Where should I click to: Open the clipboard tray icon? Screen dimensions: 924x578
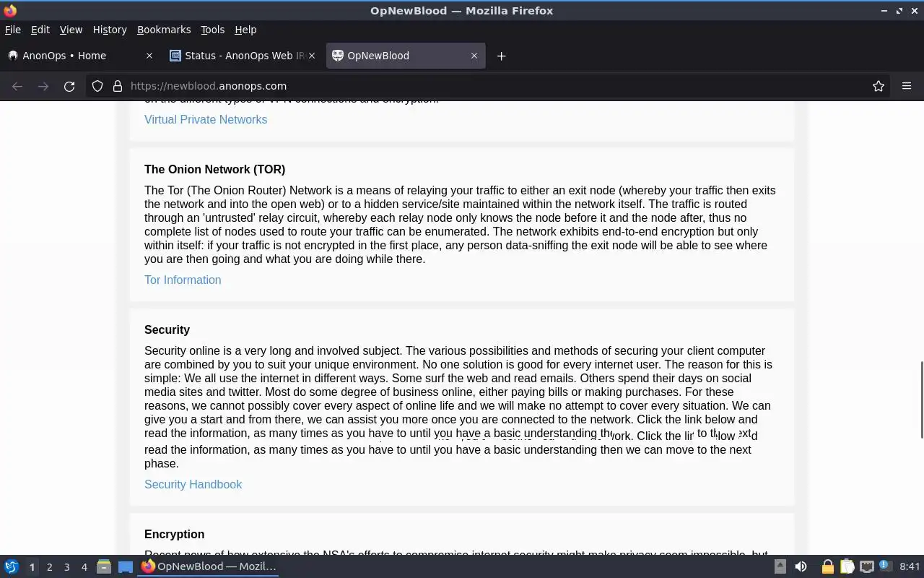[847, 566]
